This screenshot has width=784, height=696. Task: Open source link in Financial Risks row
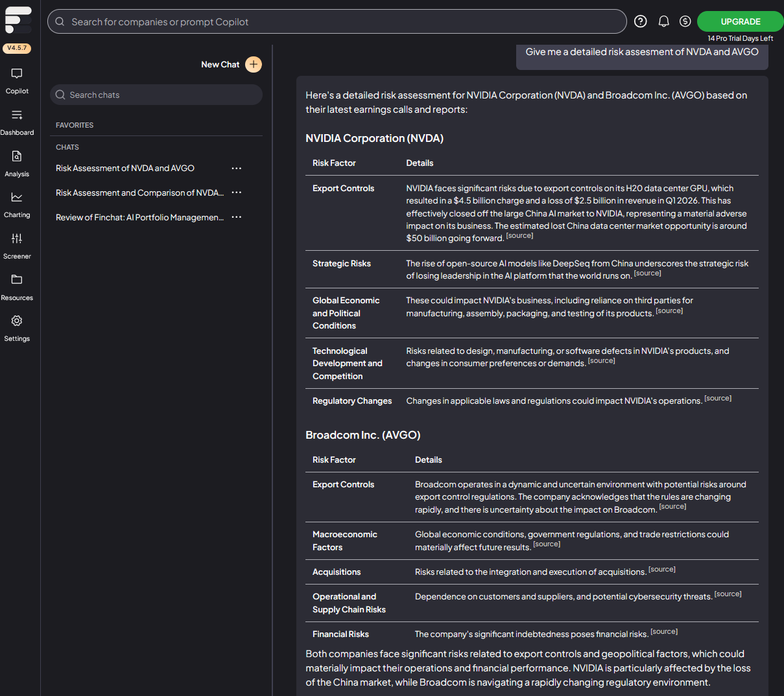tap(664, 632)
